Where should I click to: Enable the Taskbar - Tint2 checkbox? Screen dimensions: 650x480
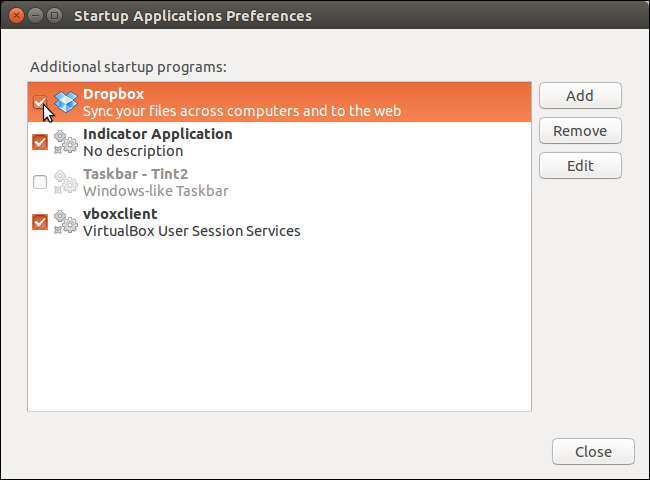pos(40,182)
